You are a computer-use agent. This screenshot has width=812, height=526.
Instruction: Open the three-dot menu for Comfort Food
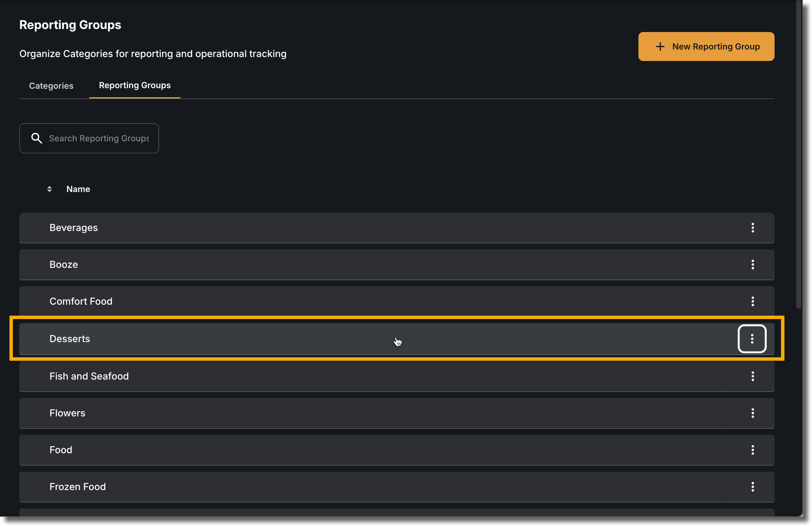752,301
